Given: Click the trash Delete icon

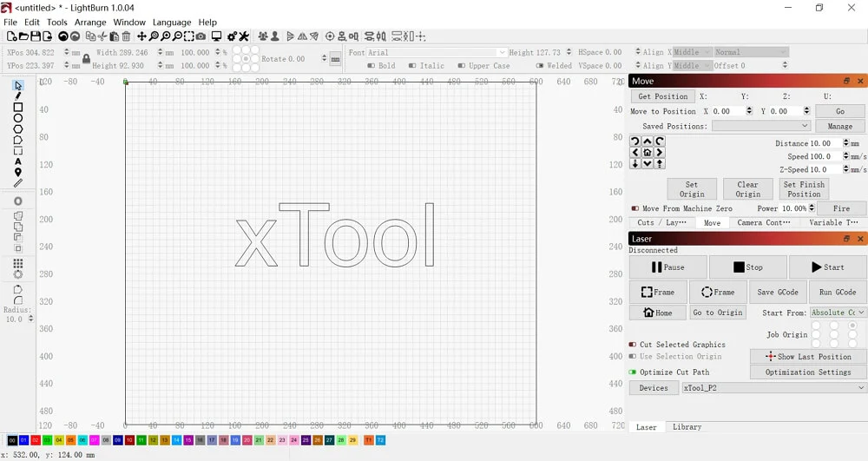Looking at the screenshot, I should pos(126,36).
